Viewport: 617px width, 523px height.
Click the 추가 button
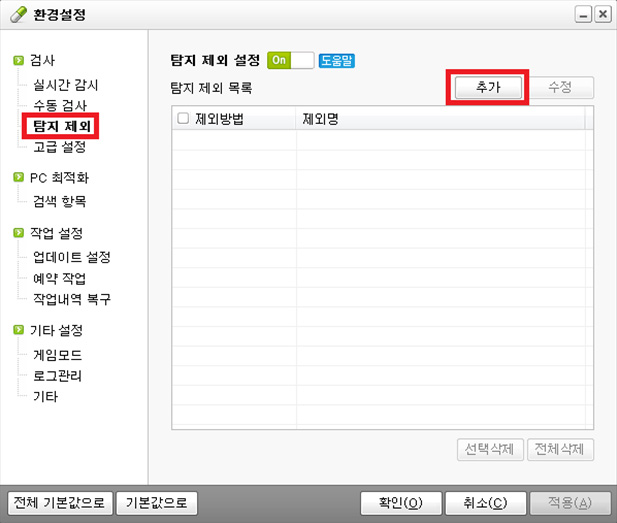click(486, 88)
